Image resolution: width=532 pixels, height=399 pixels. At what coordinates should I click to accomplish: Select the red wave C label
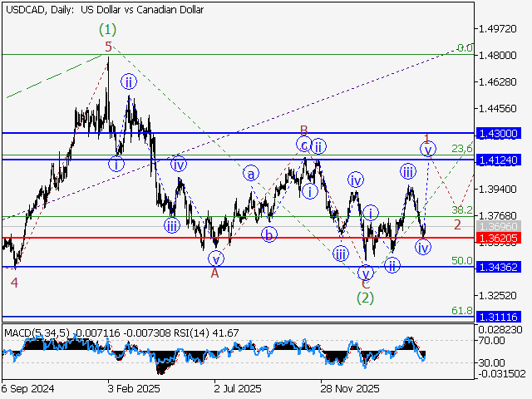[364, 284]
